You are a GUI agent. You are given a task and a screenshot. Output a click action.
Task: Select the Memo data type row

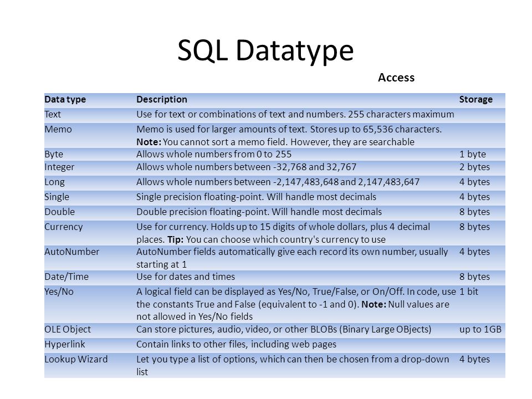274,135
